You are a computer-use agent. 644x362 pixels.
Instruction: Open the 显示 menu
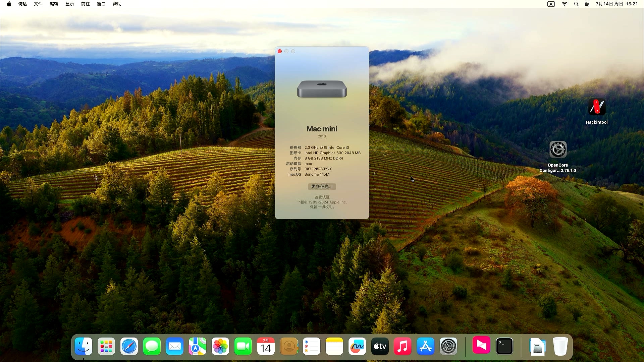pyautogui.click(x=70, y=4)
